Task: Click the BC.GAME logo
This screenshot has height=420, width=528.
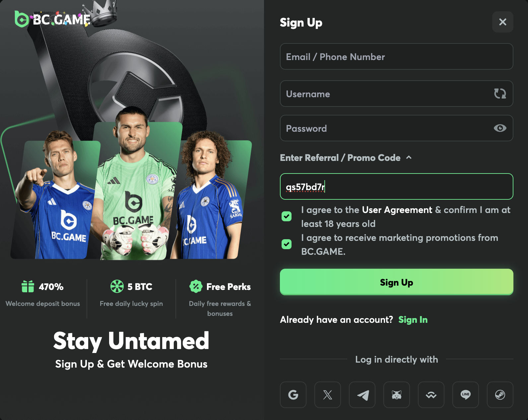Action: 53,19
